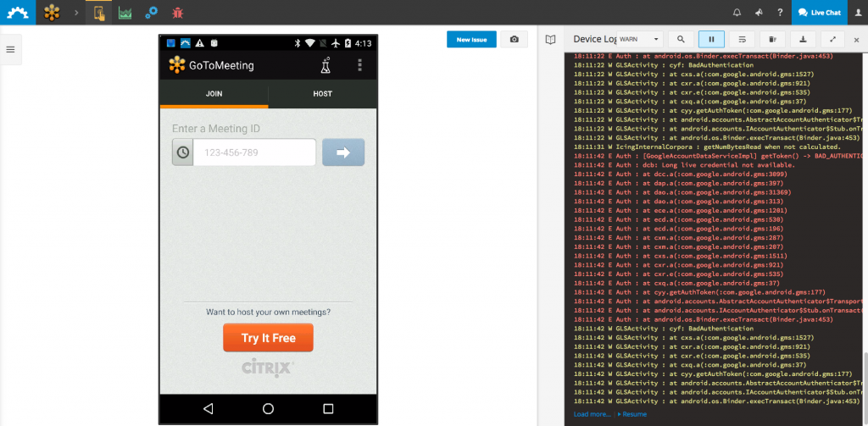Clear the device log with trash icon

coord(773,39)
